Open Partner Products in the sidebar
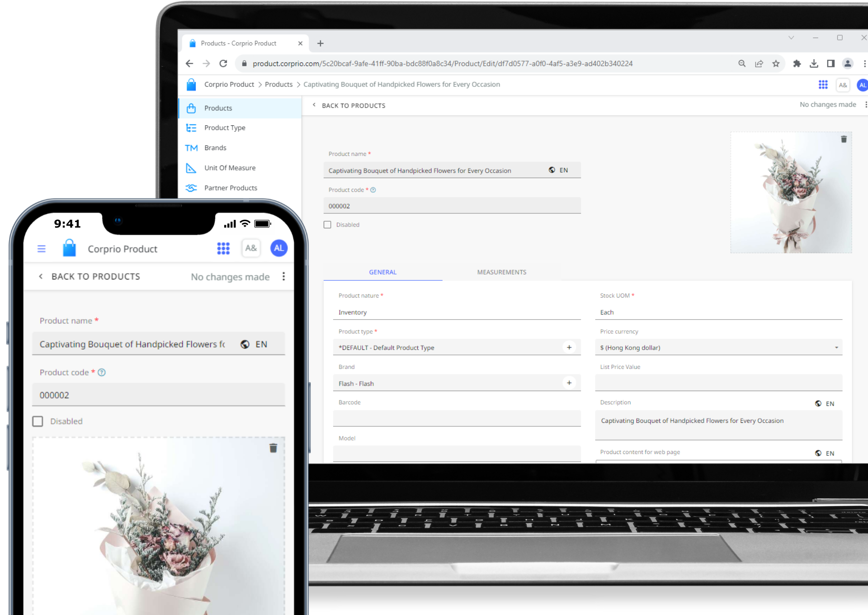The image size is (868, 615). coord(240,188)
